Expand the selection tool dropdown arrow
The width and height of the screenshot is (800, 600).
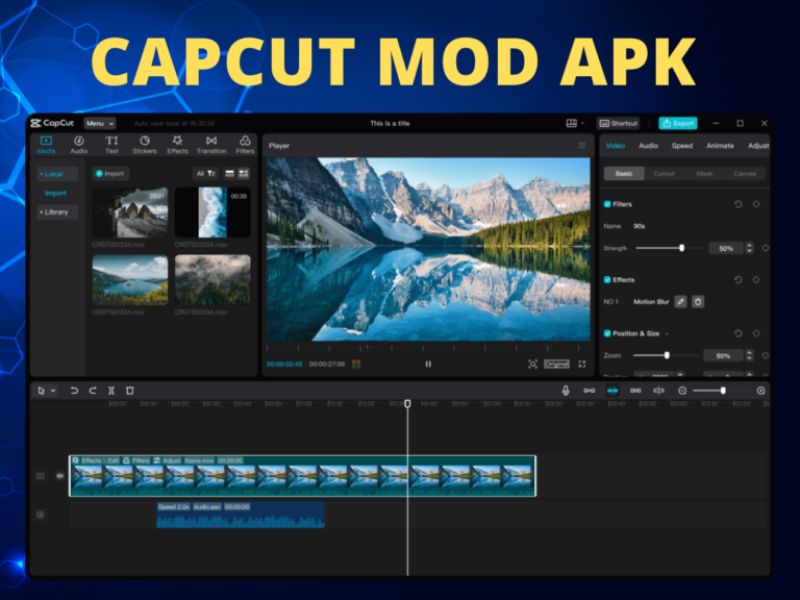[53, 391]
